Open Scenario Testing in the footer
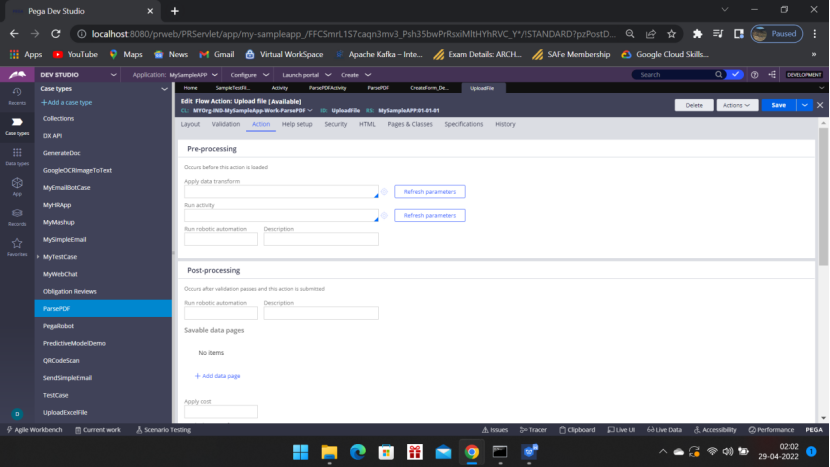The height and width of the screenshot is (467, 830). point(164,429)
